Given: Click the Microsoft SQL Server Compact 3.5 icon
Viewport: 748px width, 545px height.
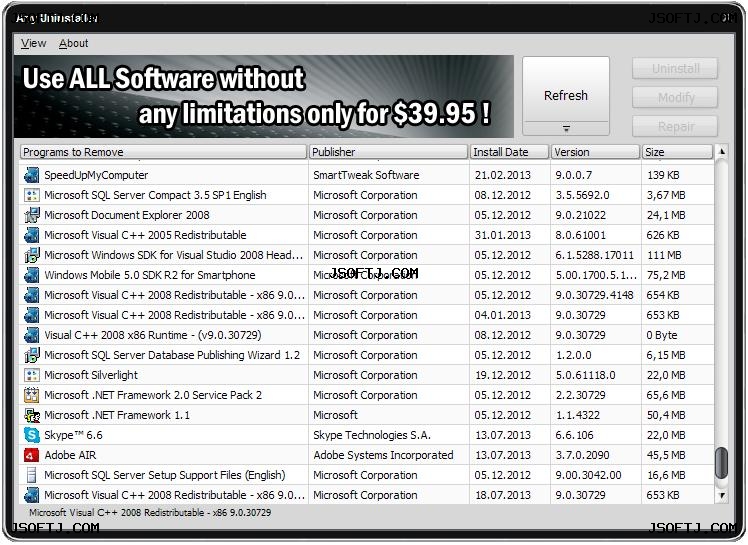Looking at the screenshot, I should (31, 195).
